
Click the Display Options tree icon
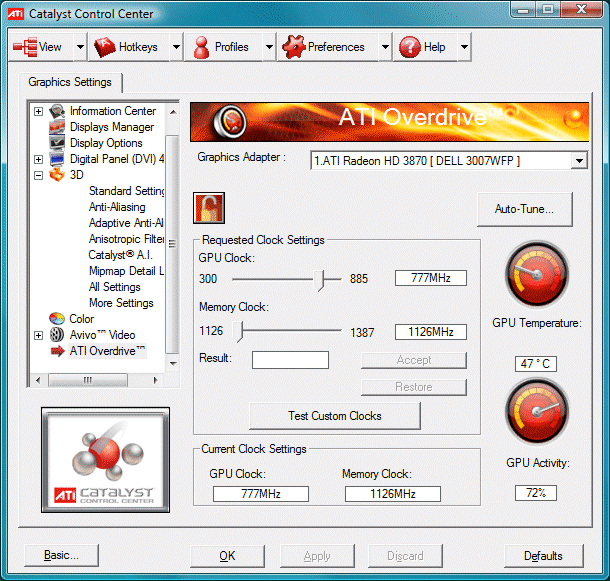[57, 143]
